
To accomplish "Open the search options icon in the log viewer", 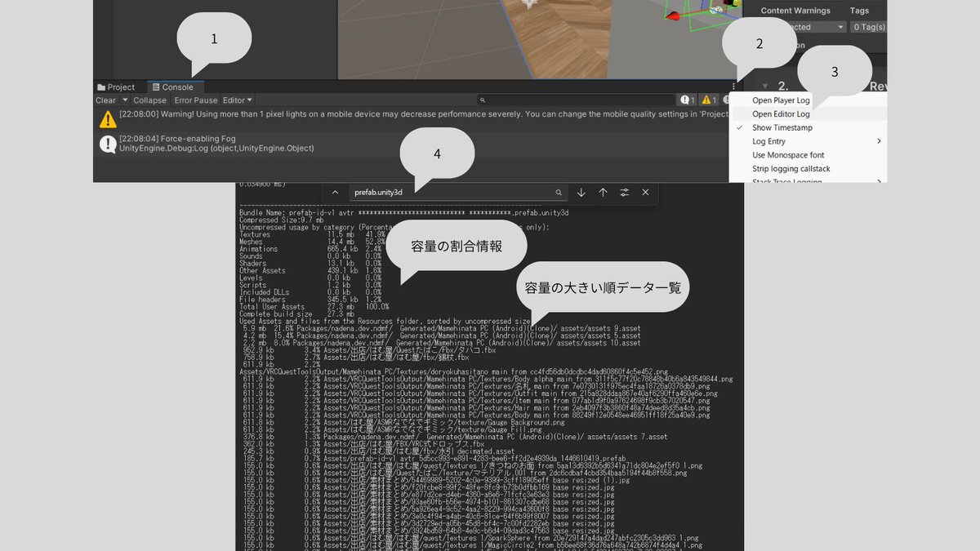I will click(624, 193).
